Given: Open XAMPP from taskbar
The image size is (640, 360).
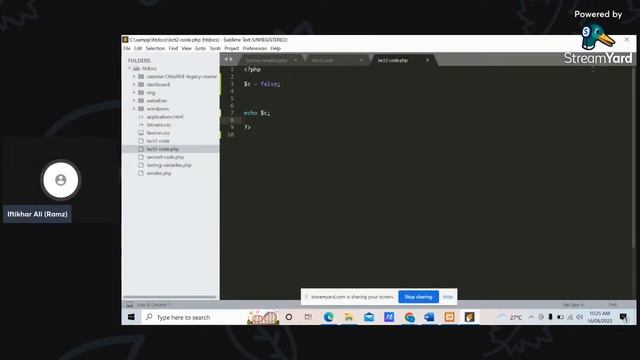Looking at the screenshot, I should 449,317.
